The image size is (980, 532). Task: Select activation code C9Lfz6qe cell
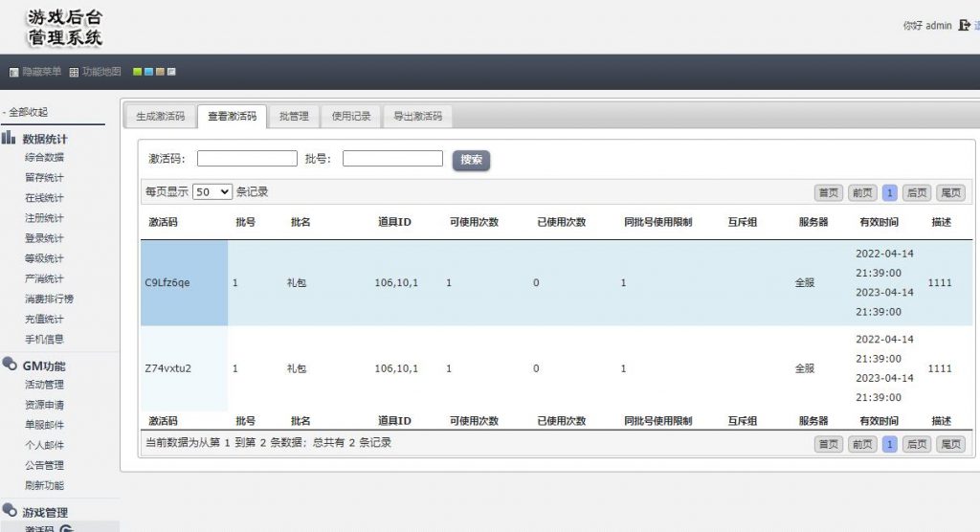pos(185,282)
